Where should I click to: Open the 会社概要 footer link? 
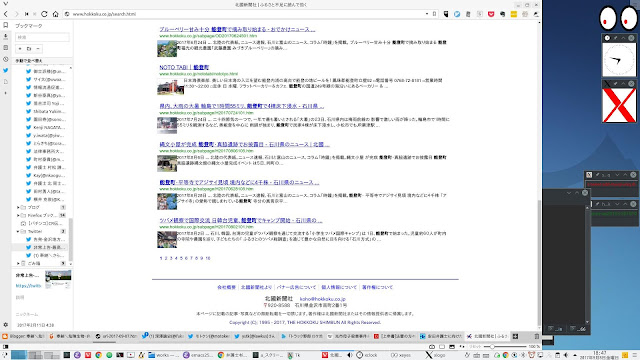point(227,287)
